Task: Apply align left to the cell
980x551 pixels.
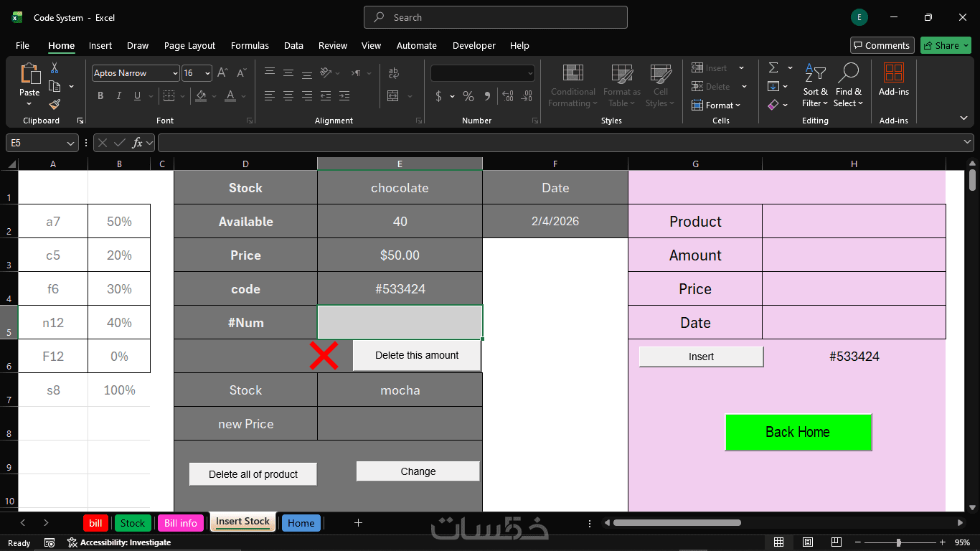Action: coord(270,96)
